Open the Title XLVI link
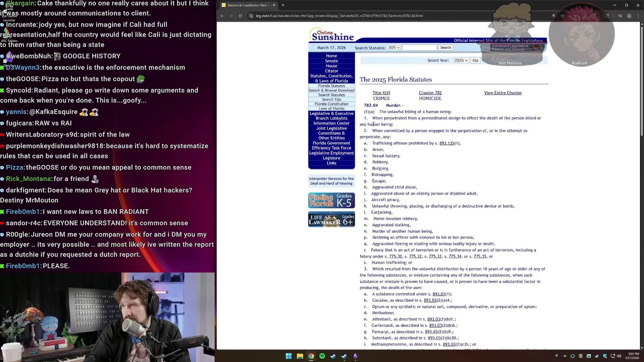 click(x=381, y=93)
